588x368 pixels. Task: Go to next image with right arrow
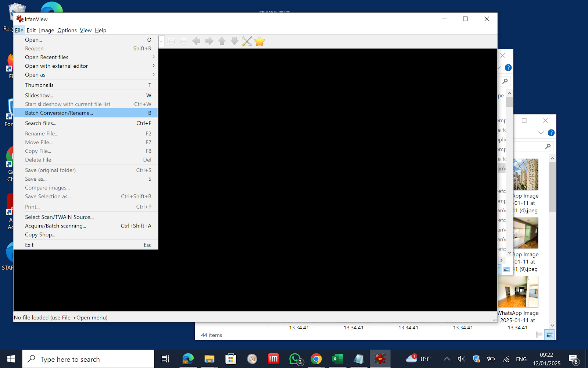(209, 41)
